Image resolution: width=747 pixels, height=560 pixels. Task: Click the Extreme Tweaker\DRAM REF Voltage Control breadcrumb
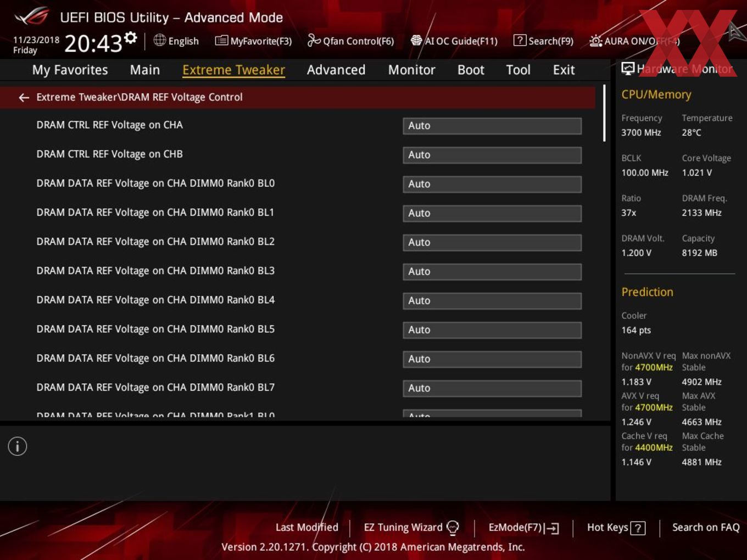coord(140,97)
